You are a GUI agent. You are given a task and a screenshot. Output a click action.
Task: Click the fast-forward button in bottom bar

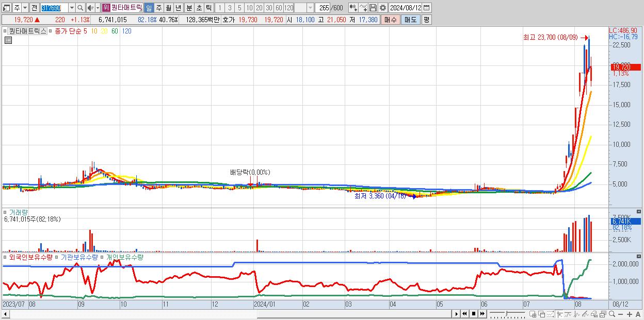482,314
